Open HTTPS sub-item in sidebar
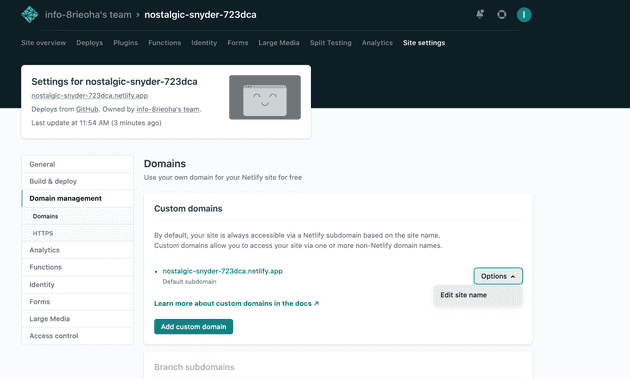The height and width of the screenshot is (379, 630). 77,233
